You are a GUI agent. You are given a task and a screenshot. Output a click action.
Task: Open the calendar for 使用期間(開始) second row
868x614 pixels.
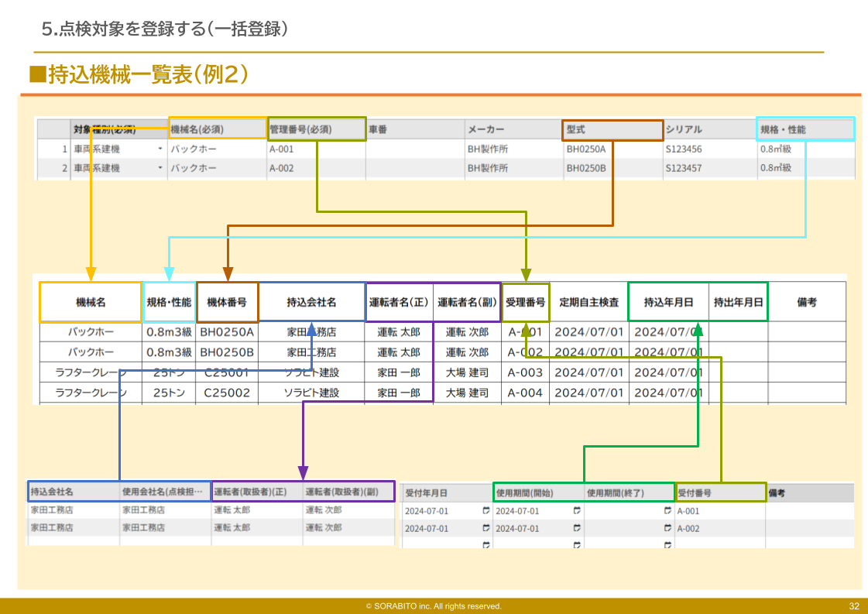(x=577, y=528)
